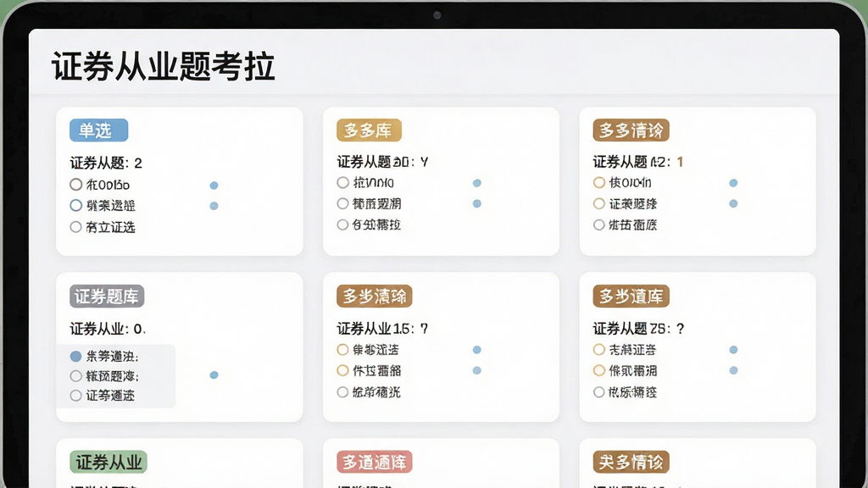868x488 pixels.
Task: Open the blue 单选 tag
Action: click(98, 130)
